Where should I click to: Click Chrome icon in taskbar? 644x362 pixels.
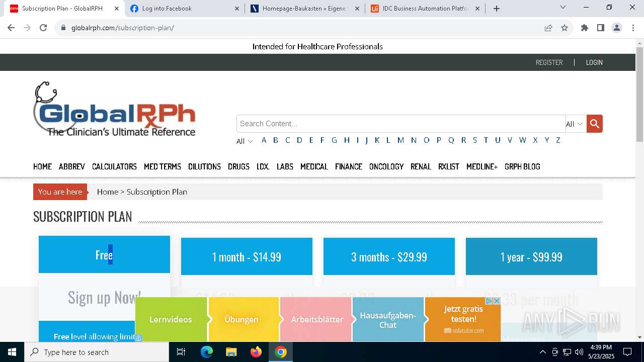pos(281,352)
